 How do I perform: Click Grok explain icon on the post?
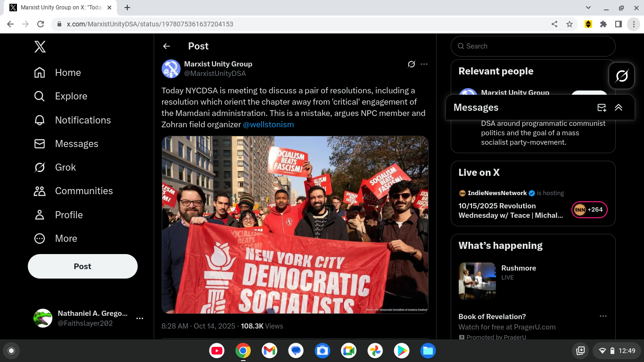(x=411, y=64)
